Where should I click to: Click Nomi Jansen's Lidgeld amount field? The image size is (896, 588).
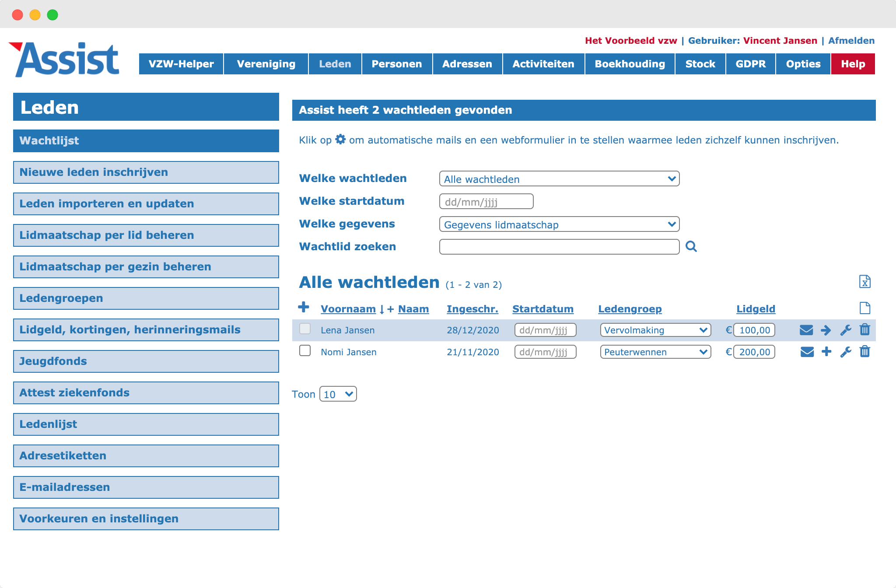(754, 352)
